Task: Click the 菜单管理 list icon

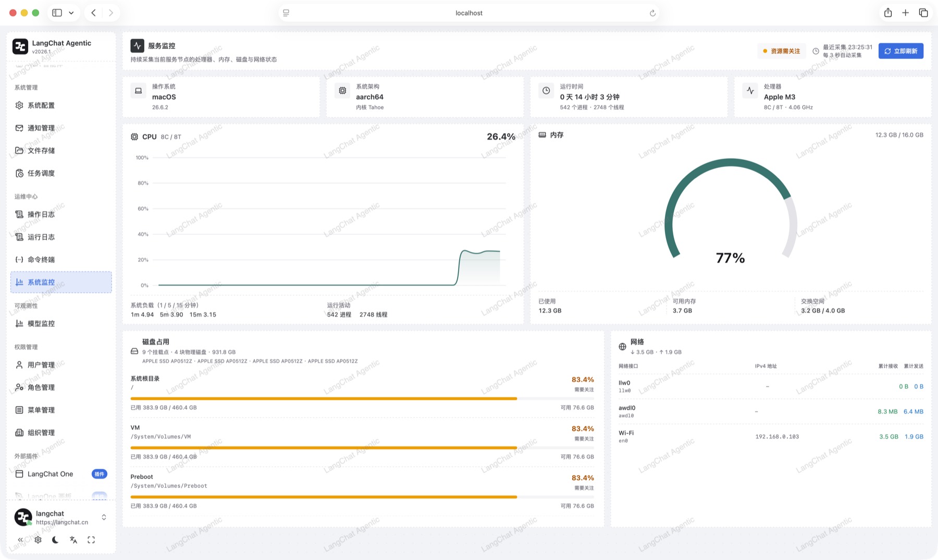Action: click(19, 410)
